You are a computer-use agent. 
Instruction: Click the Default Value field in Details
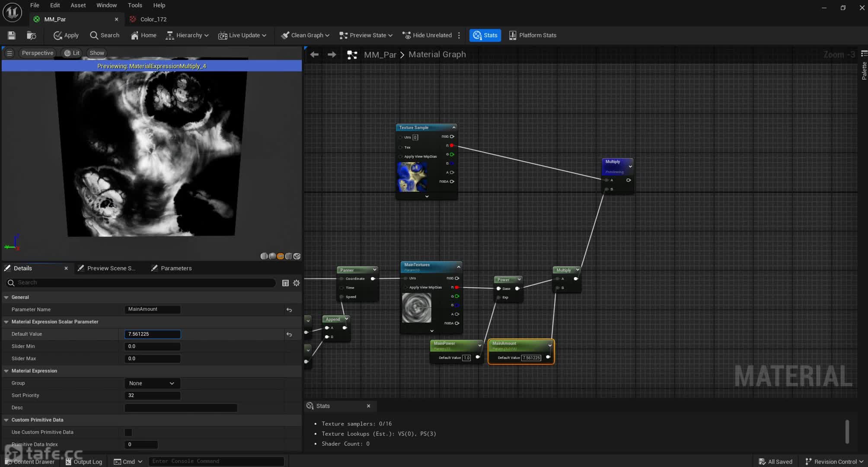pos(153,334)
